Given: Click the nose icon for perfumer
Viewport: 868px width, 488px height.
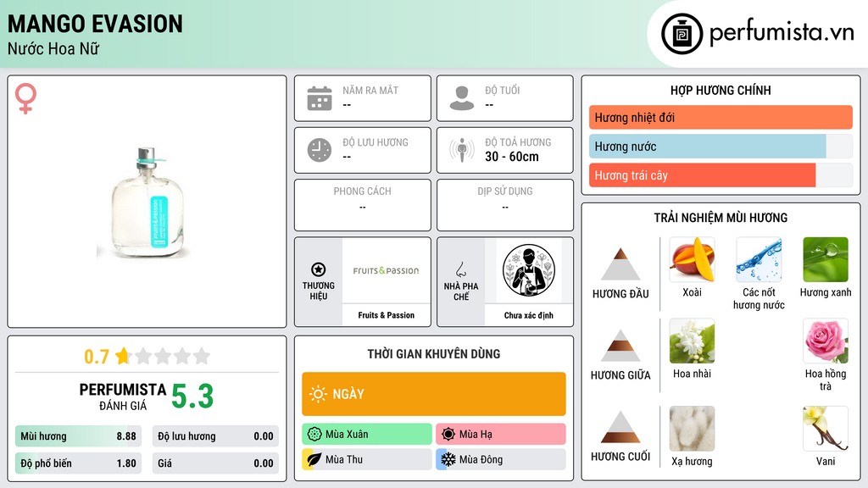Looking at the screenshot, I should coord(460,269).
